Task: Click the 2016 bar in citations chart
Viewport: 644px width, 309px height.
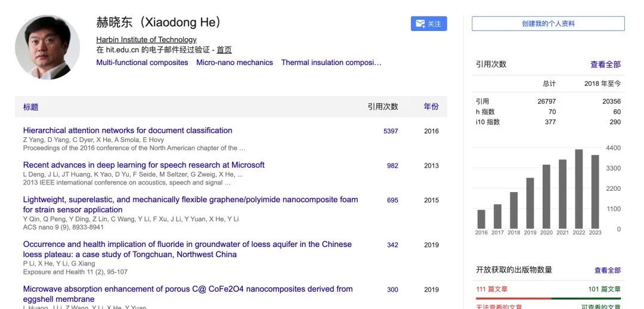Action: tap(481, 220)
